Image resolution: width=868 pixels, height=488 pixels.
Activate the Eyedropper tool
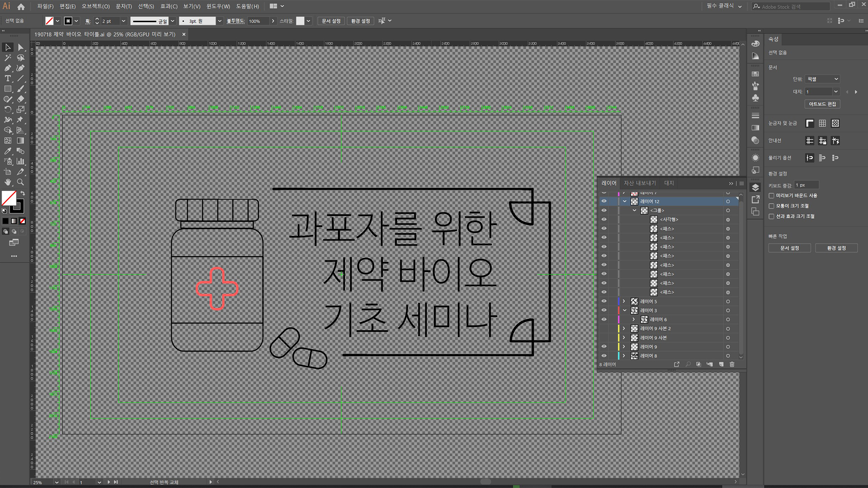click(8, 151)
